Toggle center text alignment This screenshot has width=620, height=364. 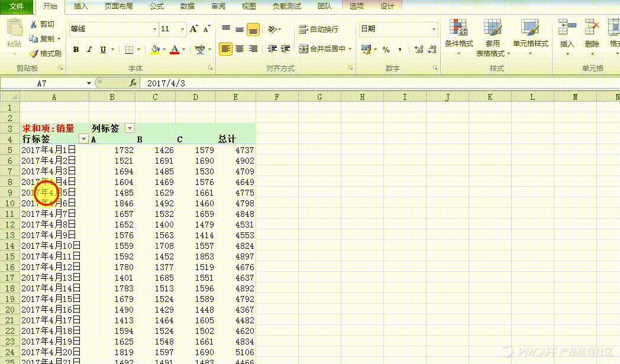click(x=240, y=49)
